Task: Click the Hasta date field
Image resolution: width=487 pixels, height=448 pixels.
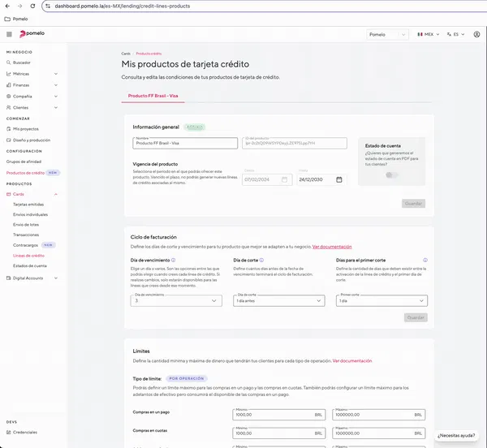Action: click(321, 179)
